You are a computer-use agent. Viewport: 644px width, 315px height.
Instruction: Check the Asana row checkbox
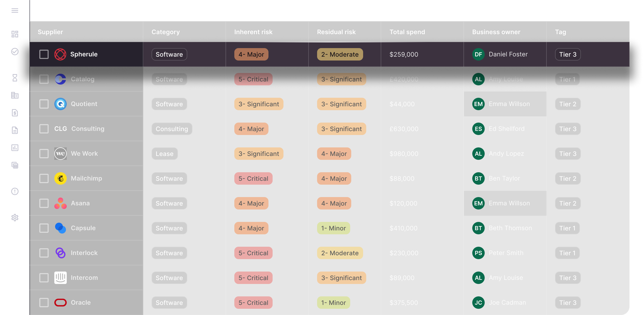44,203
